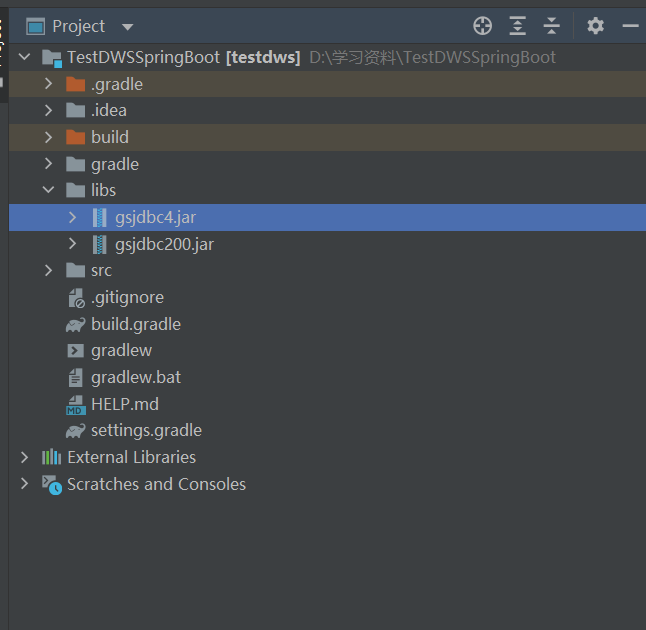Open Project panel settings gear
This screenshot has height=630, width=646.
point(596,26)
